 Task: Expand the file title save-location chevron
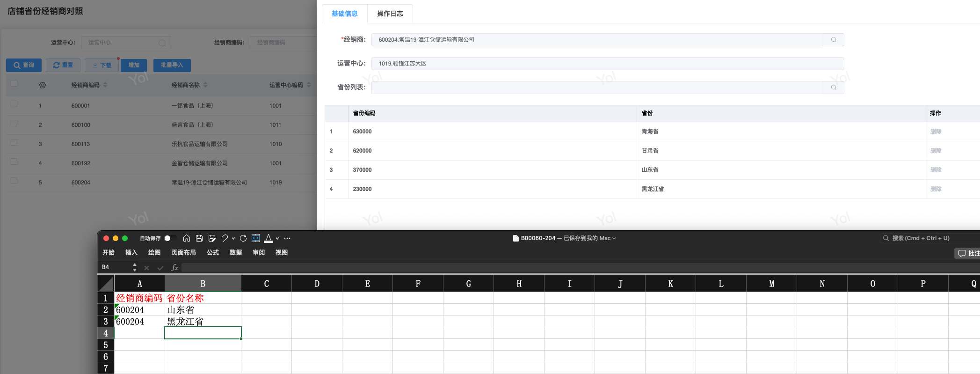coord(614,238)
